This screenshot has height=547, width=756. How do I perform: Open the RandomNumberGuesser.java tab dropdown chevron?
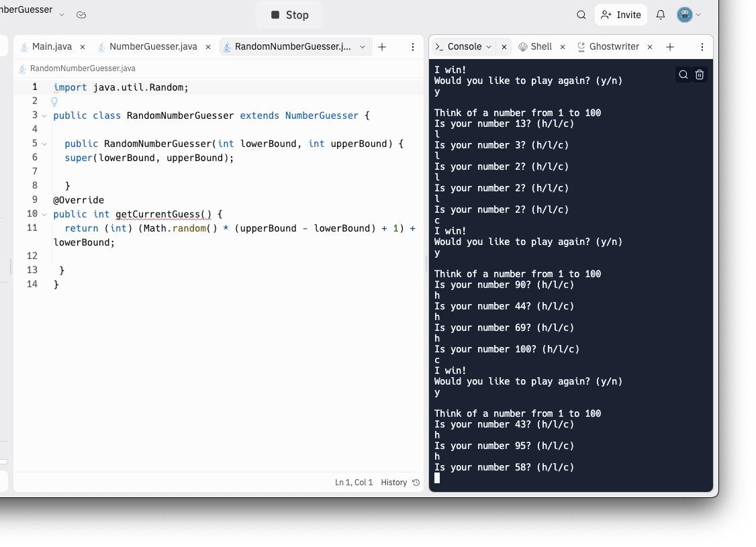coord(363,46)
